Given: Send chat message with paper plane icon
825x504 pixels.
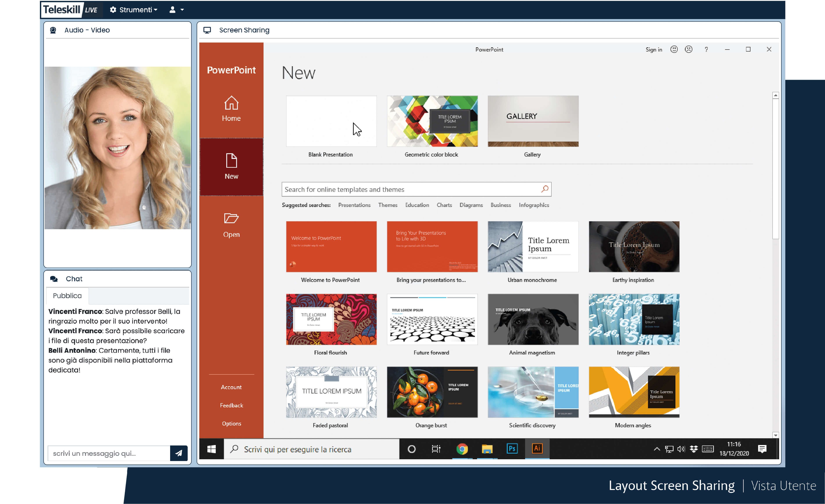Looking at the screenshot, I should (178, 453).
